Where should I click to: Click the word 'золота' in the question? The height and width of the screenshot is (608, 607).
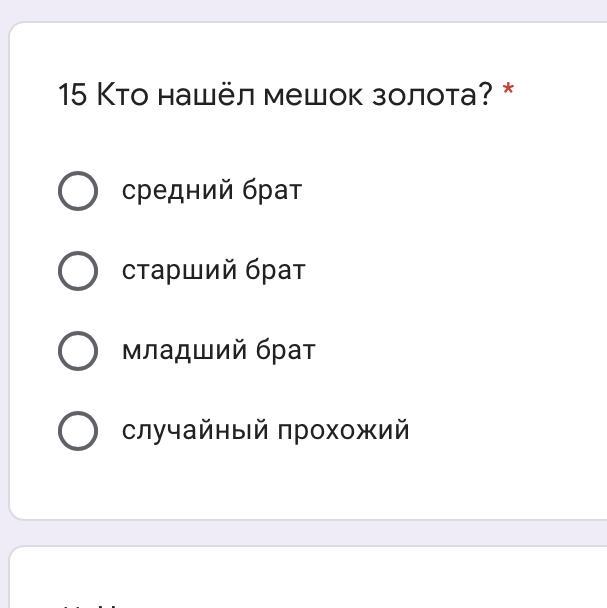point(424,95)
